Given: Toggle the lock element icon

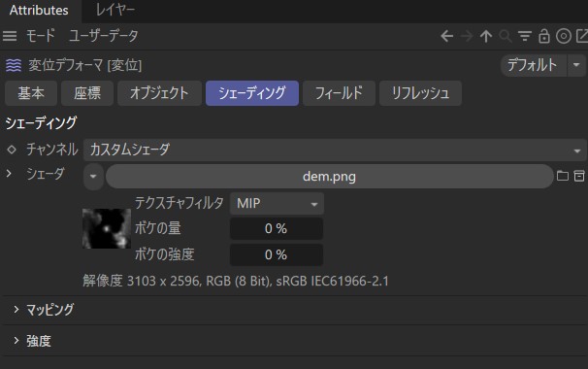Looking at the screenshot, I should click(544, 36).
